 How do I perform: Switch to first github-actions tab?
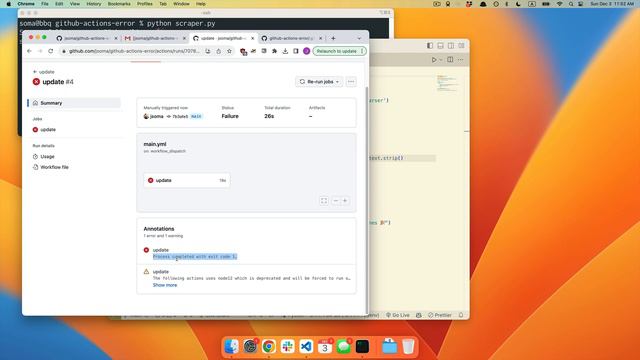87,38
